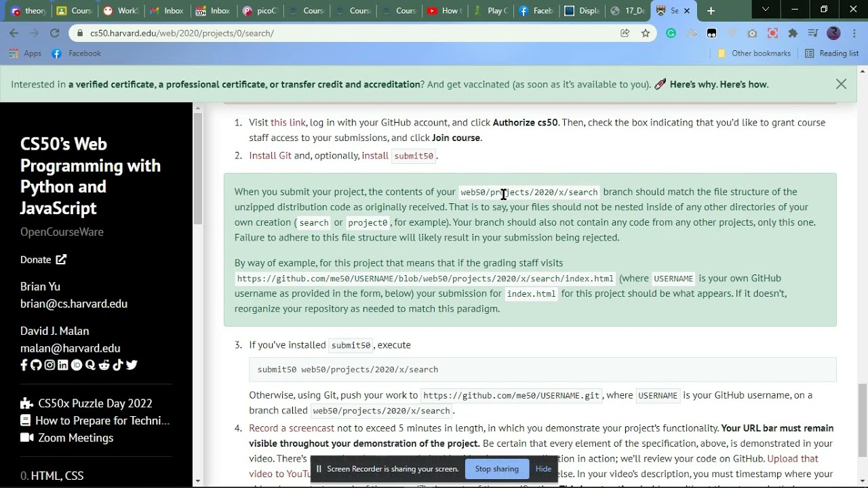Switch to the 'theory' browser tab

[28, 11]
